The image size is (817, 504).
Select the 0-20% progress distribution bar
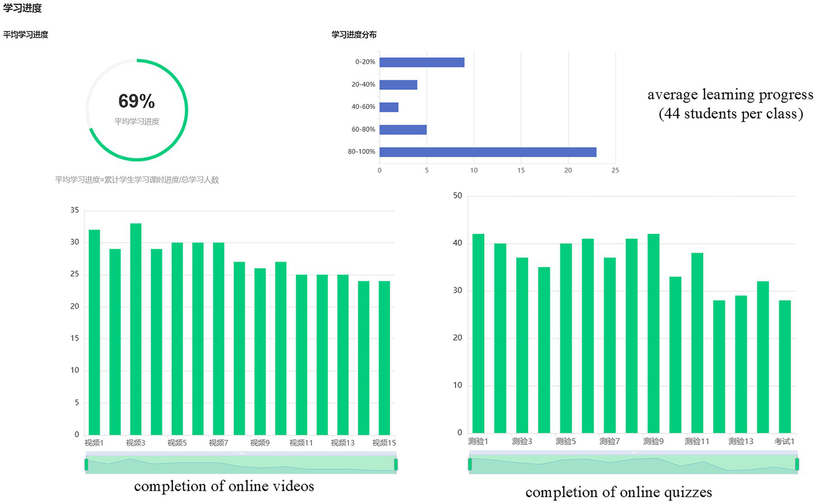coord(422,62)
